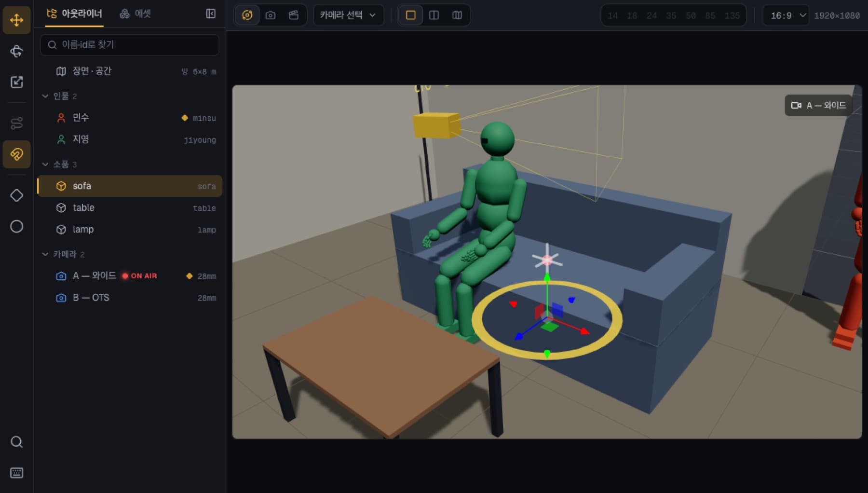Click the keyframe diamond next to minsu

(x=185, y=118)
